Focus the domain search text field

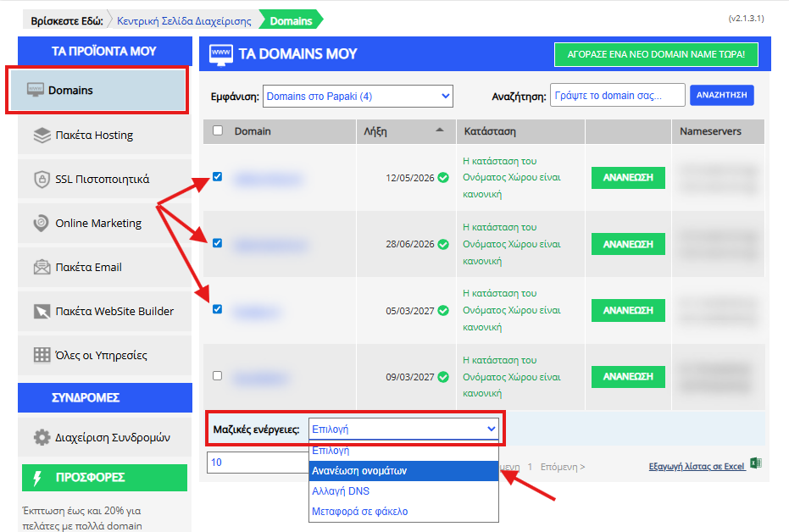(x=617, y=96)
